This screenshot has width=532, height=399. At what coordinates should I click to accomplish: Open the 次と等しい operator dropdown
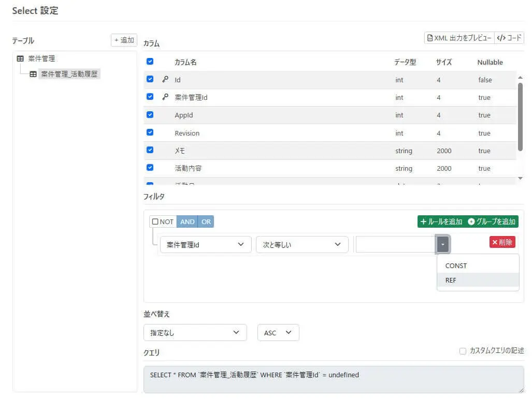pyautogui.click(x=302, y=245)
